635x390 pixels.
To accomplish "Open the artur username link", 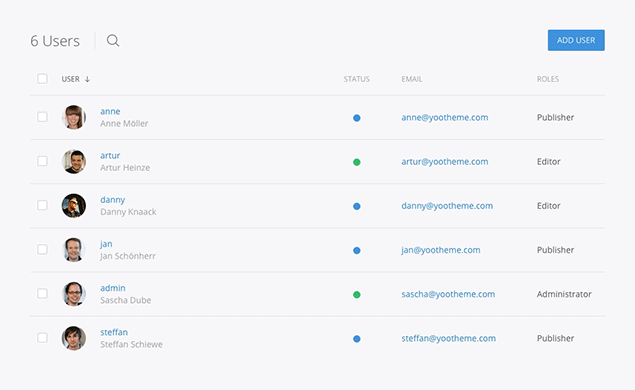I will pos(110,156).
